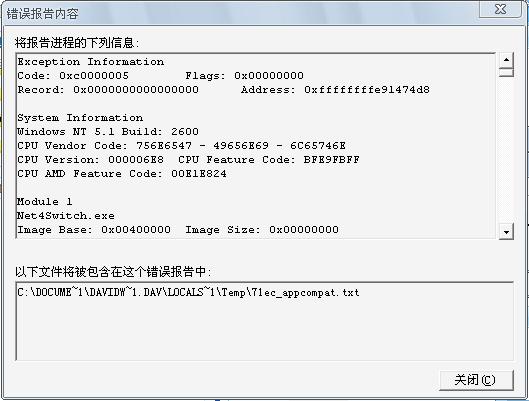Click the scrollbar up arrow in the report box
529x401 pixels.
(506, 60)
